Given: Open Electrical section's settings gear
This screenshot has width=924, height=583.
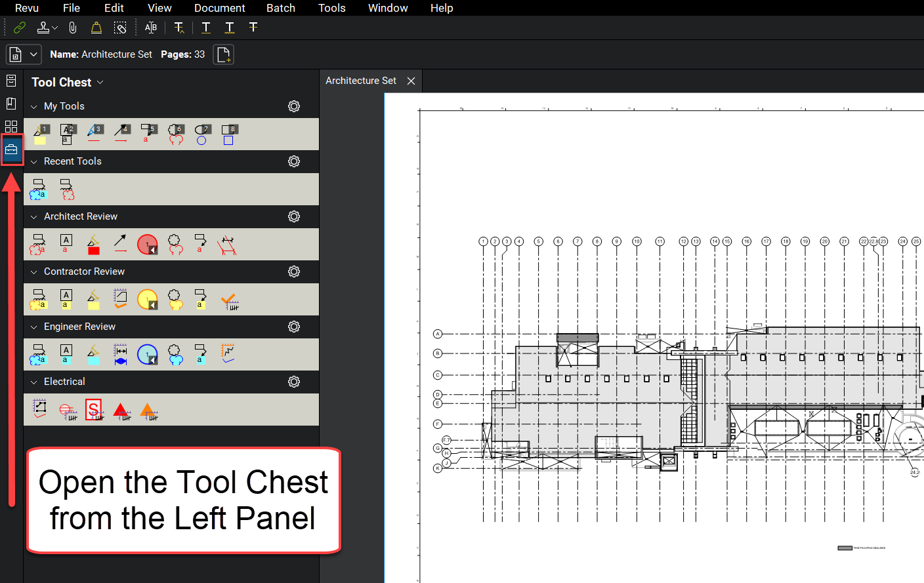Looking at the screenshot, I should pyautogui.click(x=293, y=382).
